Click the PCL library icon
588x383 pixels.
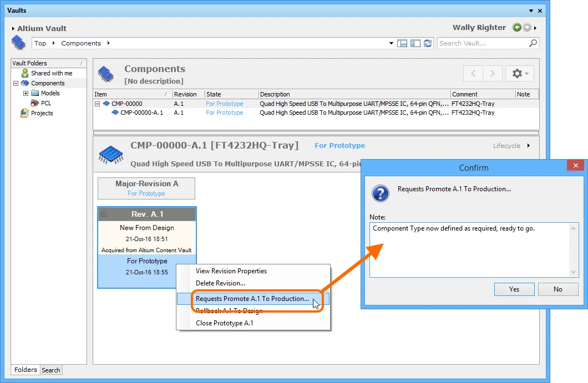[x=35, y=103]
